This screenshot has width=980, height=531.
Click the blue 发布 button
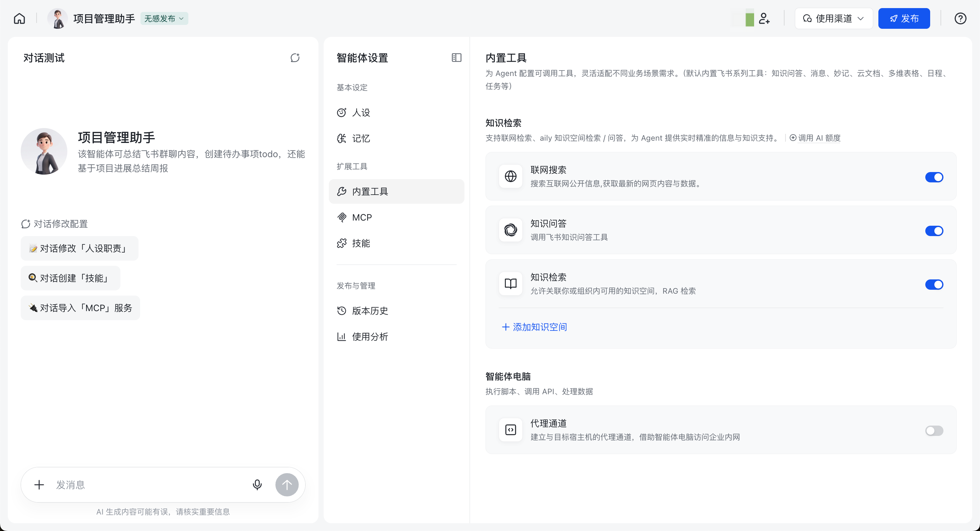coord(904,19)
